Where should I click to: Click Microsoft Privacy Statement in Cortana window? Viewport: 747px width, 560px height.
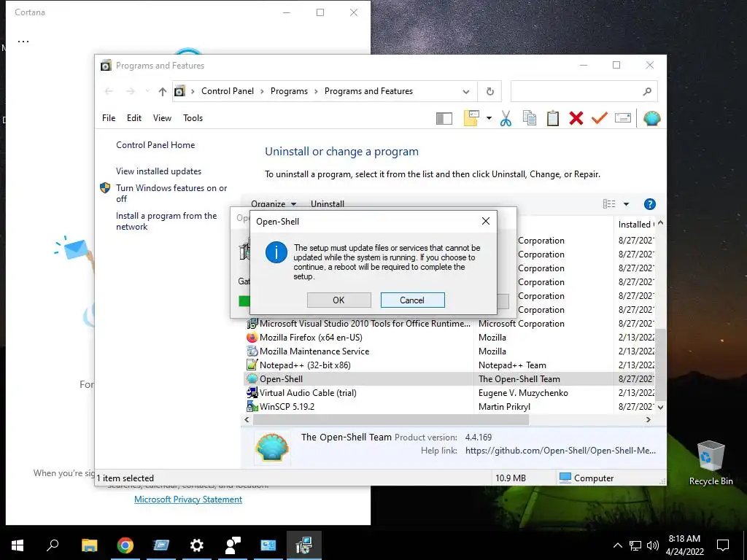(x=188, y=499)
